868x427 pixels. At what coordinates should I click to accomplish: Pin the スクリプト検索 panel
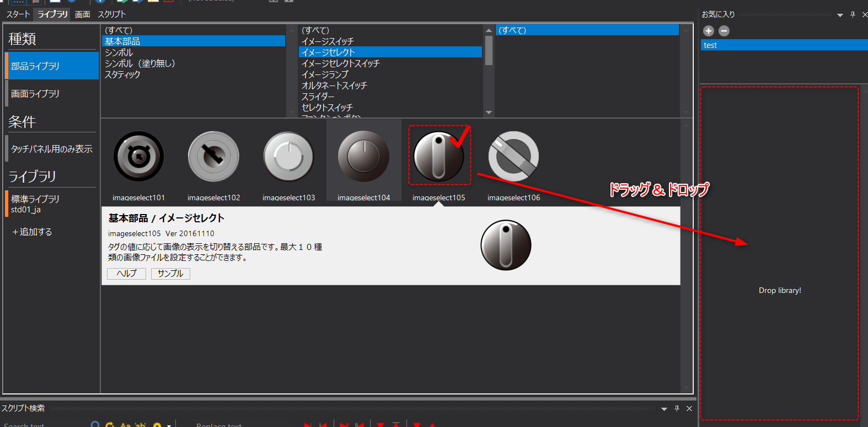pyautogui.click(x=677, y=409)
